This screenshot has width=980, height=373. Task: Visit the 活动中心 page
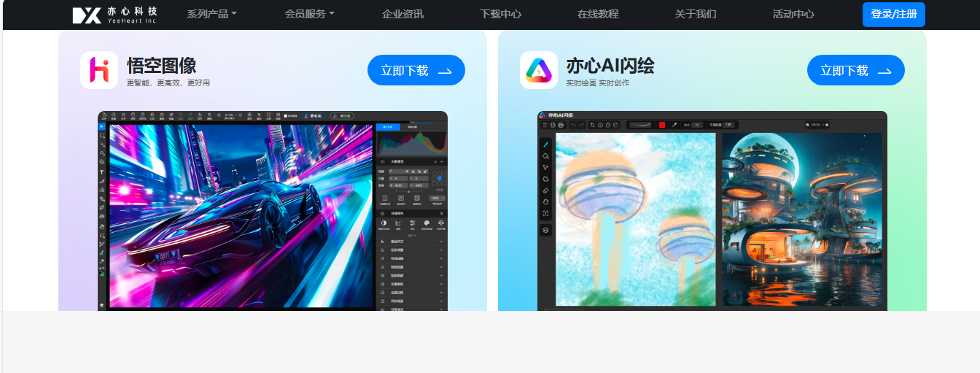793,14
